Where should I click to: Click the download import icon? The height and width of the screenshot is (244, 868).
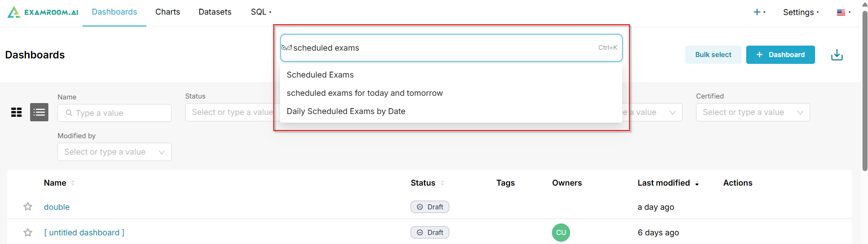[x=837, y=55]
